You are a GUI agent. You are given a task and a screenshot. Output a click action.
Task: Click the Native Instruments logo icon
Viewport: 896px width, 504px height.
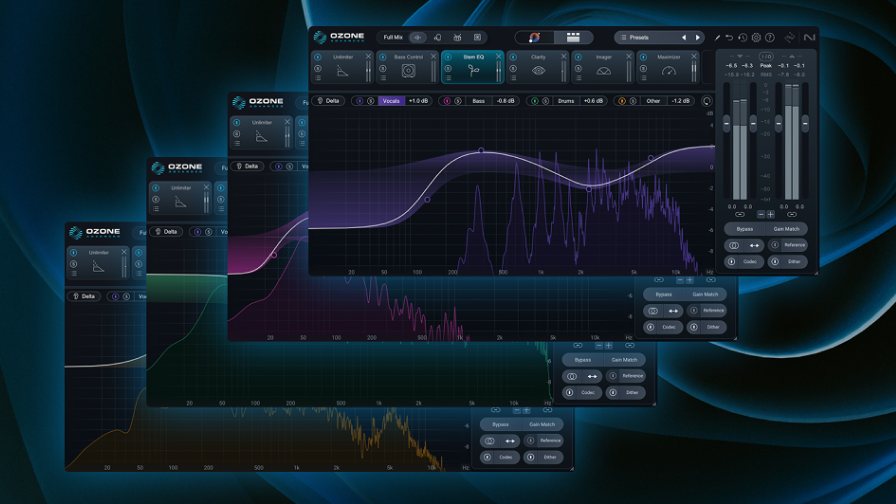(809, 38)
